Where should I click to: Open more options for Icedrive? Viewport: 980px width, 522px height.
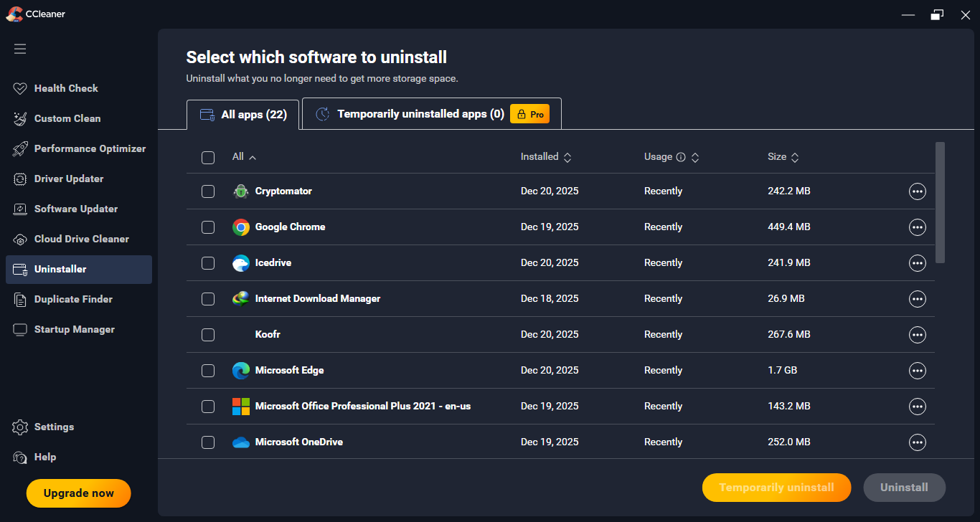[917, 263]
